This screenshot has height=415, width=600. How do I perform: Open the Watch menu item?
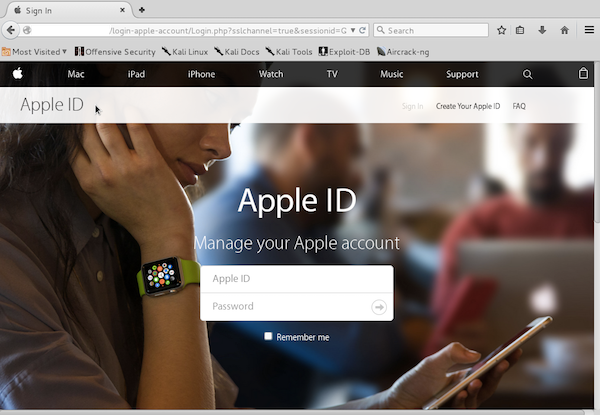tap(271, 74)
